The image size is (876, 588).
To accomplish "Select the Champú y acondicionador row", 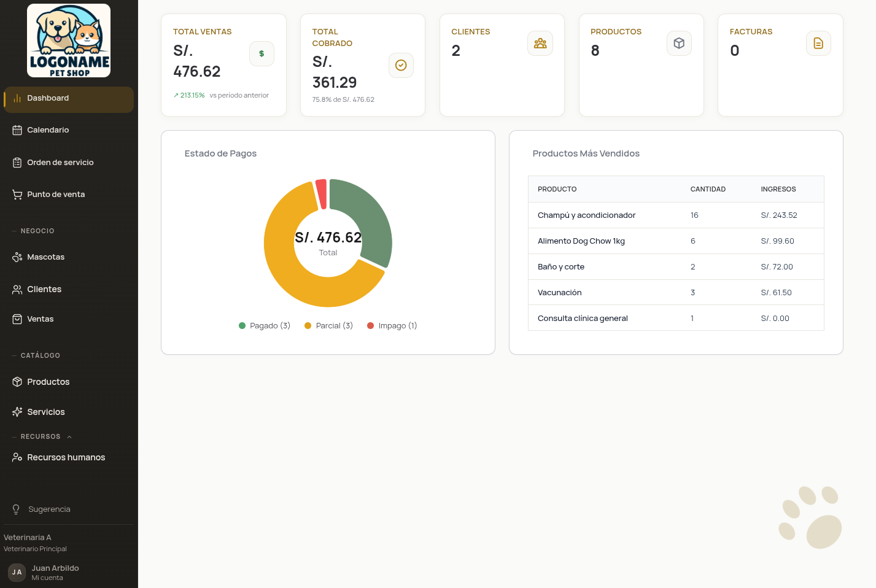I will (676, 215).
